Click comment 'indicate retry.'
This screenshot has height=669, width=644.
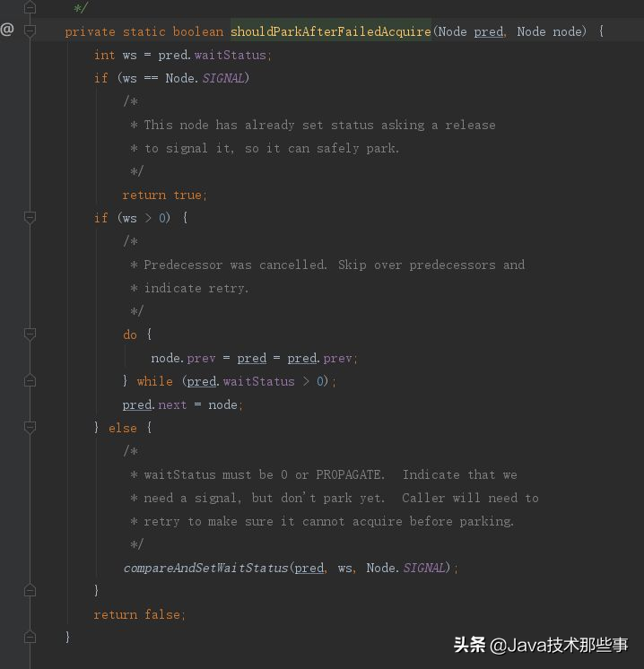pos(196,289)
